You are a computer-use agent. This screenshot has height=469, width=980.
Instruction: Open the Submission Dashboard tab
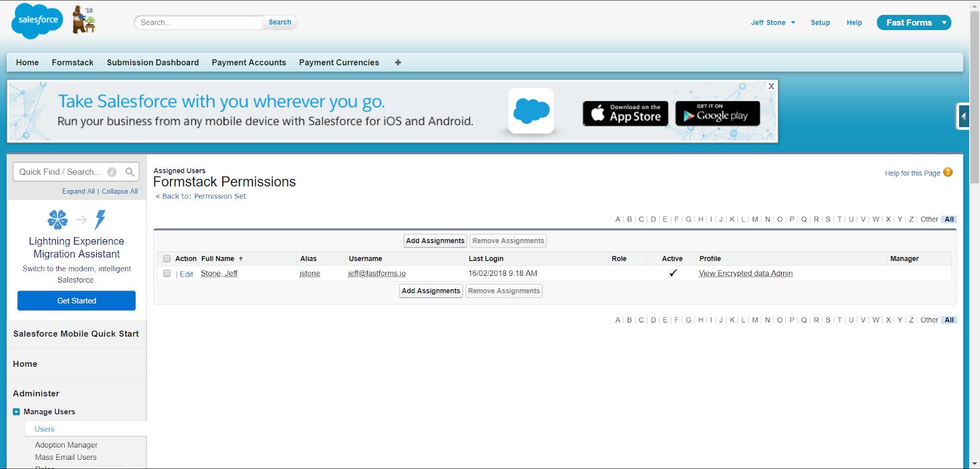(153, 63)
